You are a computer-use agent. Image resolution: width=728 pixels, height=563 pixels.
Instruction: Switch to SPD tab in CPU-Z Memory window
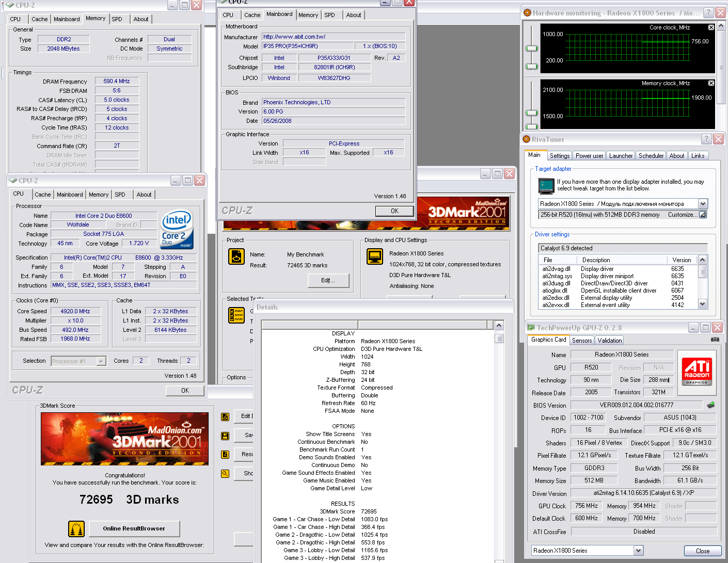pyautogui.click(x=117, y=19)
